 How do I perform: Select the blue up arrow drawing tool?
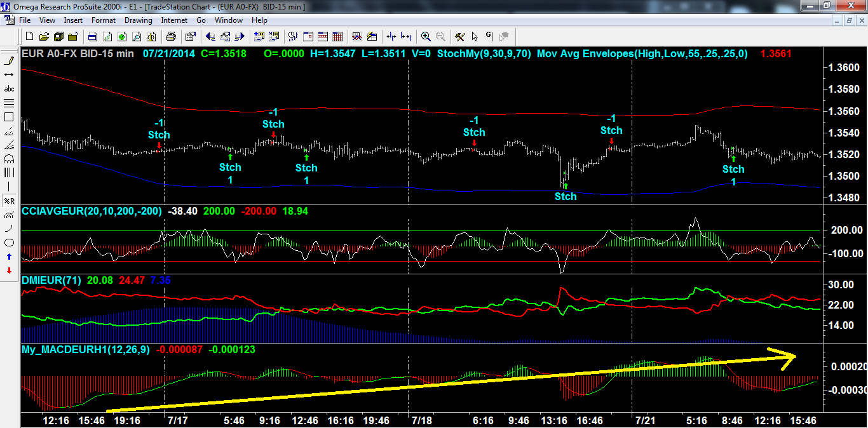[x=9, y=257]
